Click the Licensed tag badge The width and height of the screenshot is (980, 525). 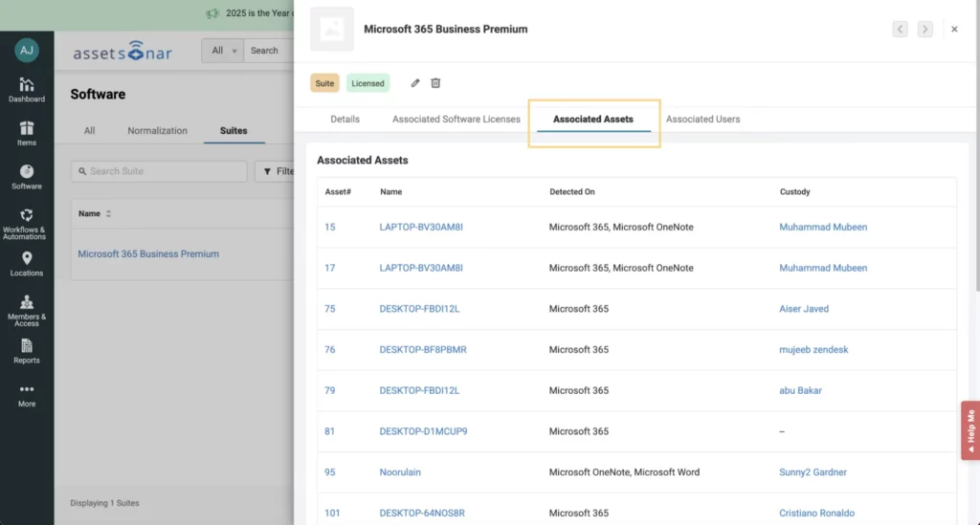[367, 83]
